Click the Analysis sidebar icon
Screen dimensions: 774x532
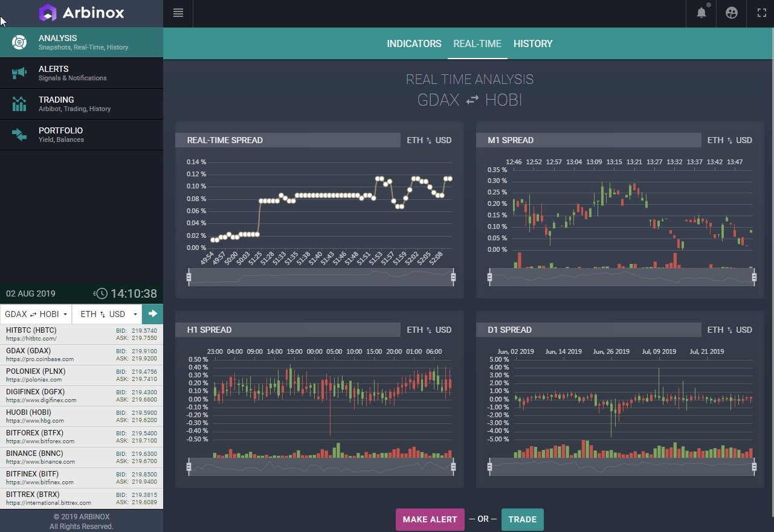click(x=19, y=42)
